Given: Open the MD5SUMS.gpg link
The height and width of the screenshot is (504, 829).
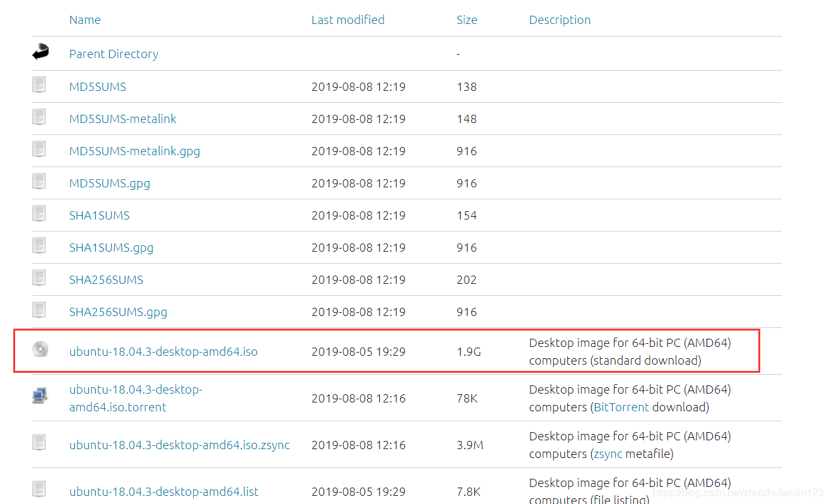Looking at the screenshot, I should (x=110, y=184).
